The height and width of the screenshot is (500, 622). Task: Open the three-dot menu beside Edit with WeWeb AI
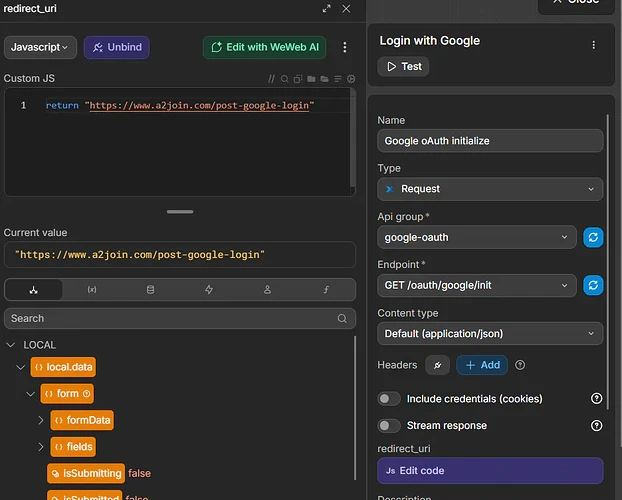click(x=345, y=47)
